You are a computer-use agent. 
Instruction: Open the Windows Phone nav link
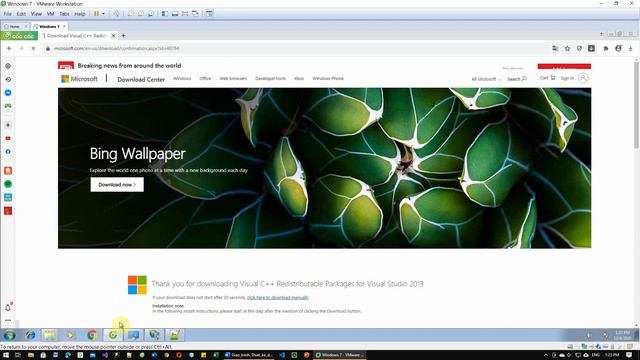click(328, 78)
